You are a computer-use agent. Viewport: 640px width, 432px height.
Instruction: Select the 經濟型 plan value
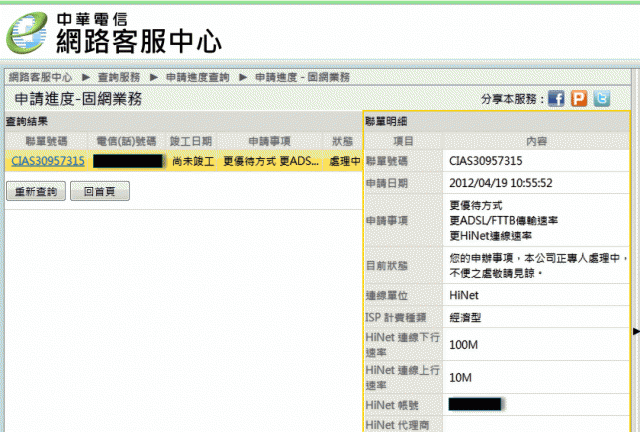point(465,317)
